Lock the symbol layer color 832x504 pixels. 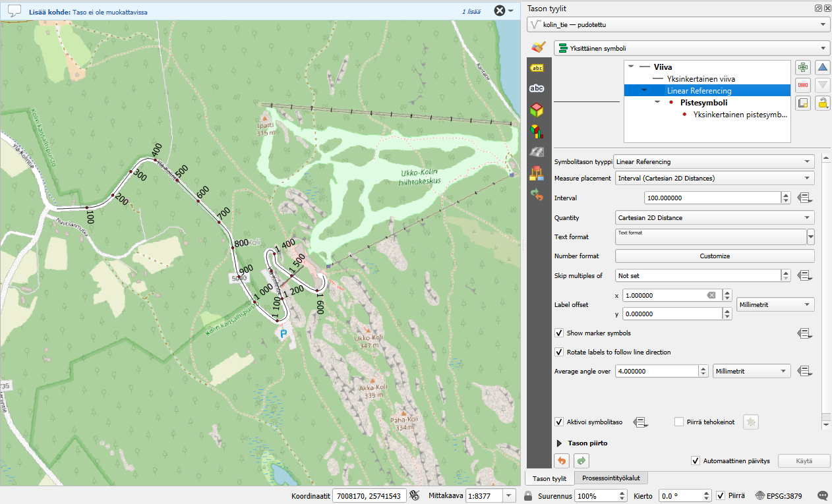click(822, 103)
